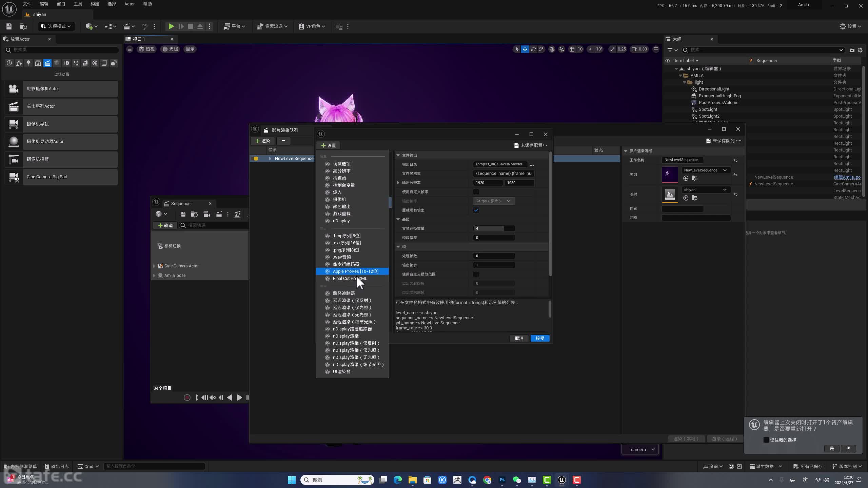Viewport: 868px width, 488px height.
Task: Choose Apple ProRes [10-12bit] output entry
Action: (x=352, y=271)
